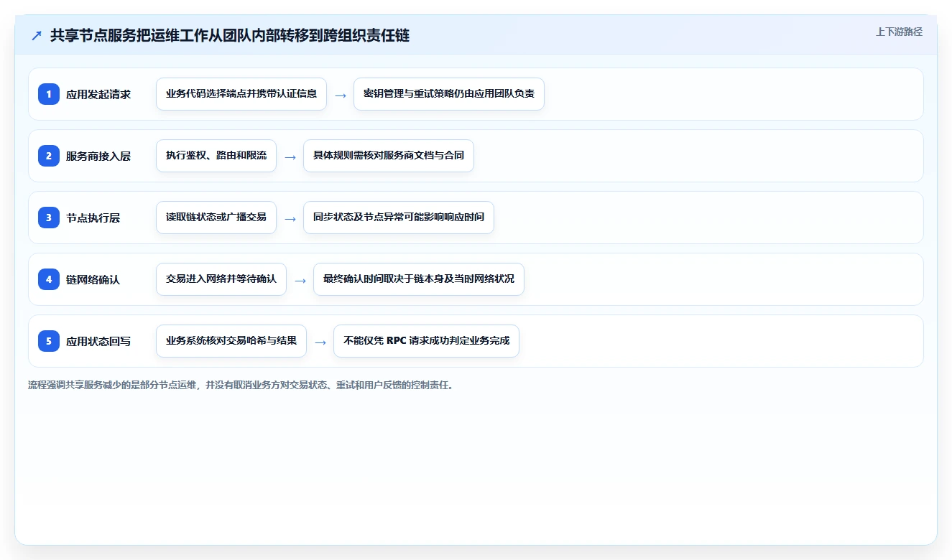Image resolution: width=952 pixels, height=560 pixels.
Task: Click the 服务商接入层 step label
Action: 98,156
